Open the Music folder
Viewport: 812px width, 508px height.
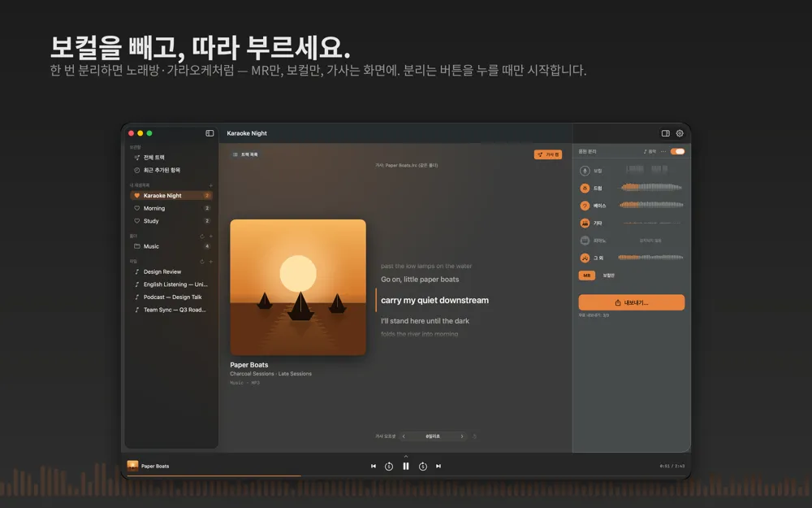[171, 246]
